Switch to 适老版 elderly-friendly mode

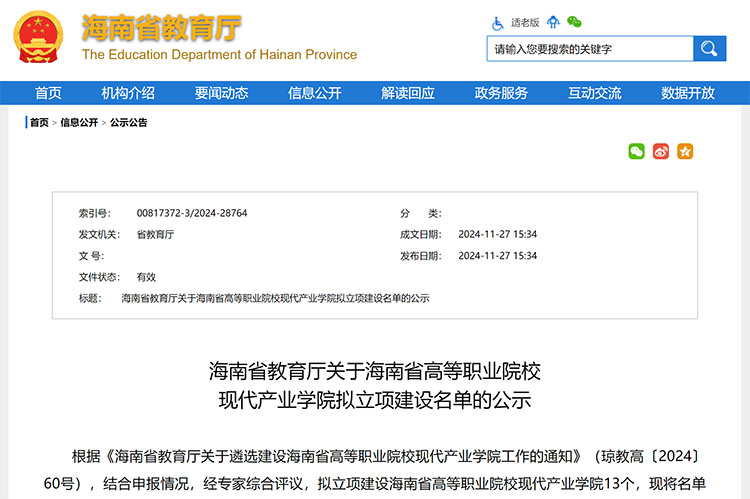525,22
